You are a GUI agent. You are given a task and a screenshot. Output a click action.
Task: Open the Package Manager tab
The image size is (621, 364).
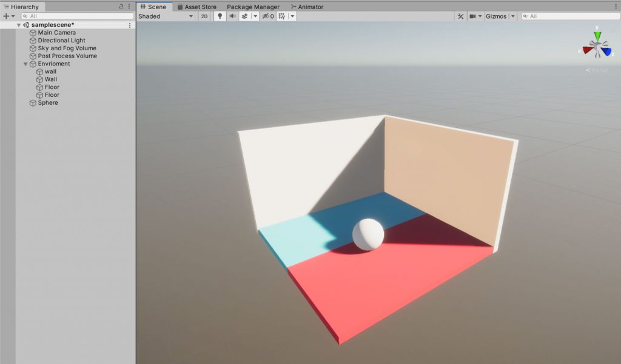[x=253, y=7]
